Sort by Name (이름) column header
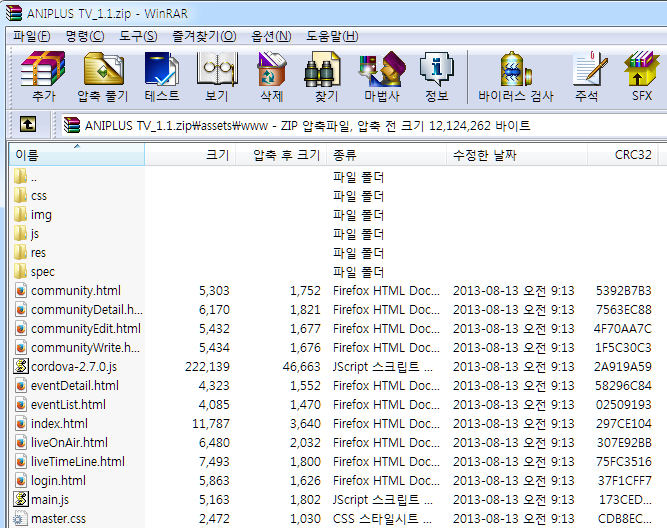 (x=77, y=154)
